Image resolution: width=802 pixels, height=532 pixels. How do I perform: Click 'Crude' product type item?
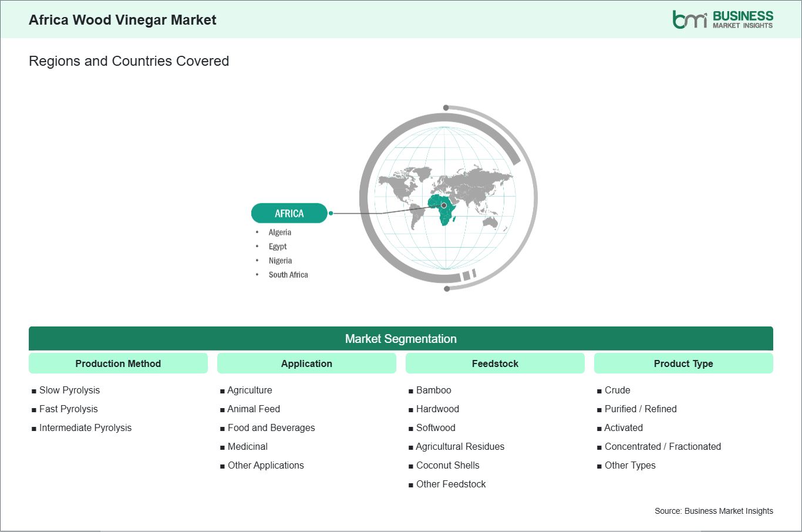pyautogui.click(x=618, y=390)
